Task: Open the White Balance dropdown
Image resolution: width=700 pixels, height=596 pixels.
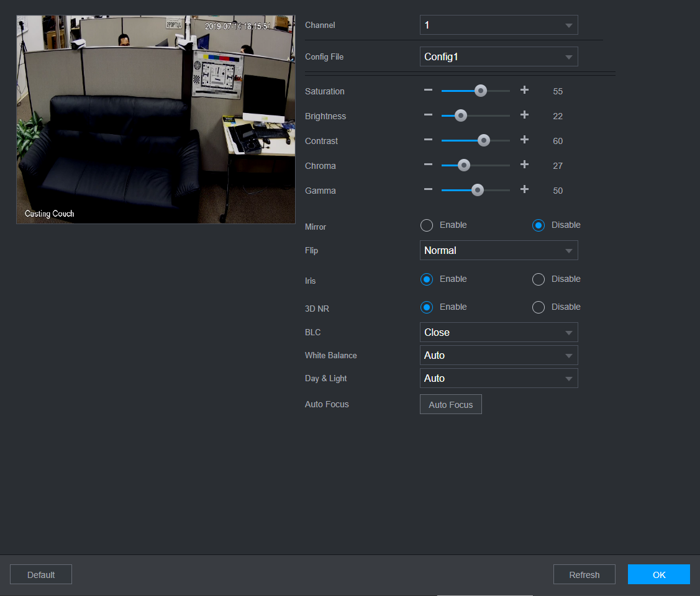Action: (499, 355)
